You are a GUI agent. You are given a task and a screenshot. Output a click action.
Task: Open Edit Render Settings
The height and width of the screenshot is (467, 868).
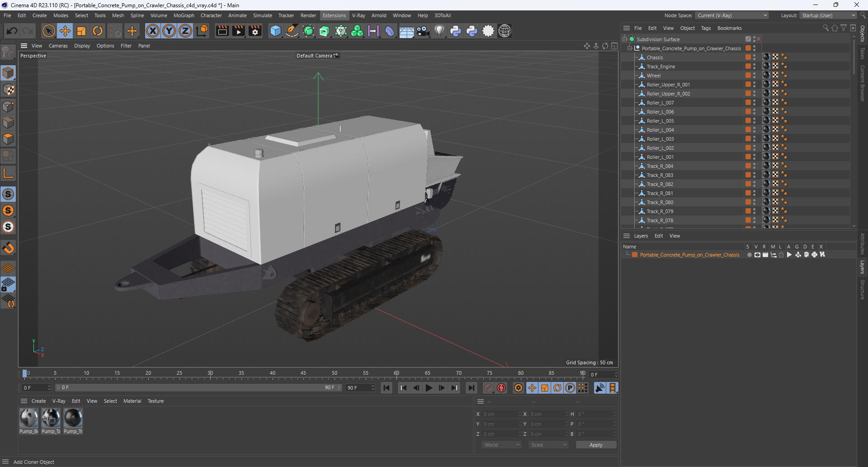pos(255,31)
